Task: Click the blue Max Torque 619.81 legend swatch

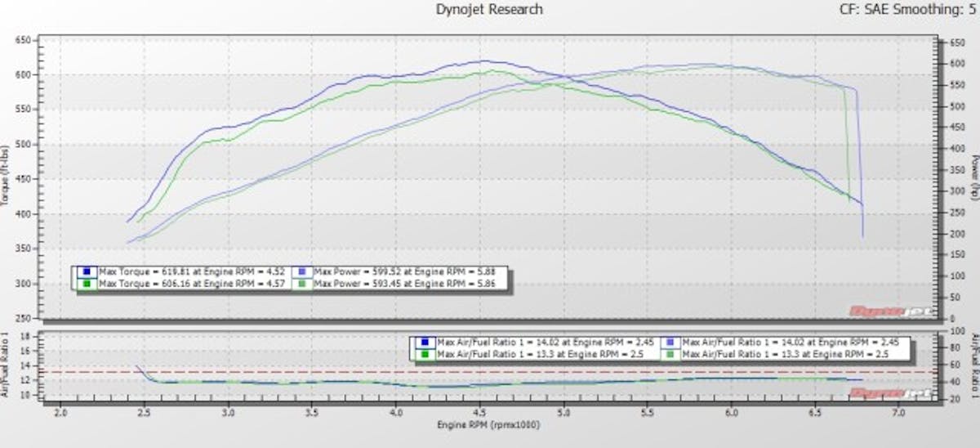Action: 86,271
